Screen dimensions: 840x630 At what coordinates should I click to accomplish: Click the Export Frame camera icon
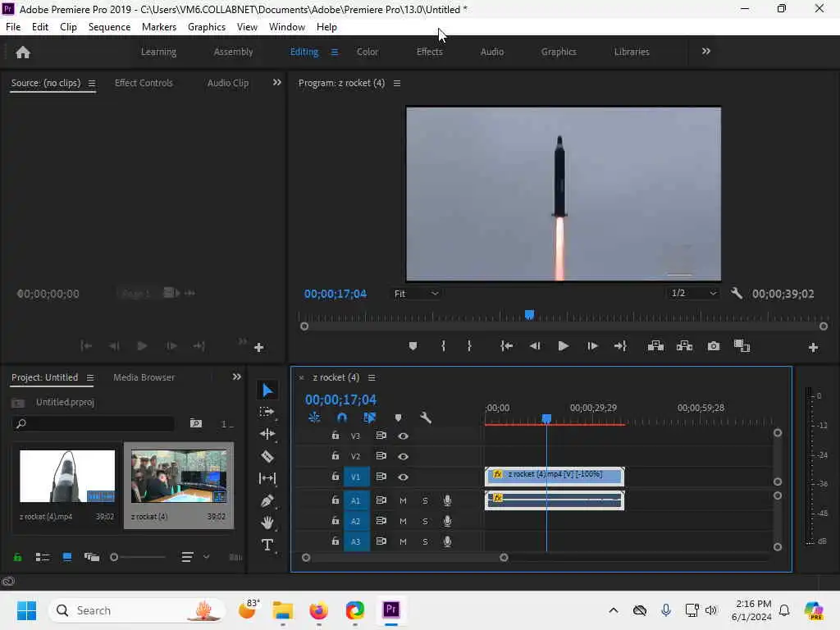[714, 346]
